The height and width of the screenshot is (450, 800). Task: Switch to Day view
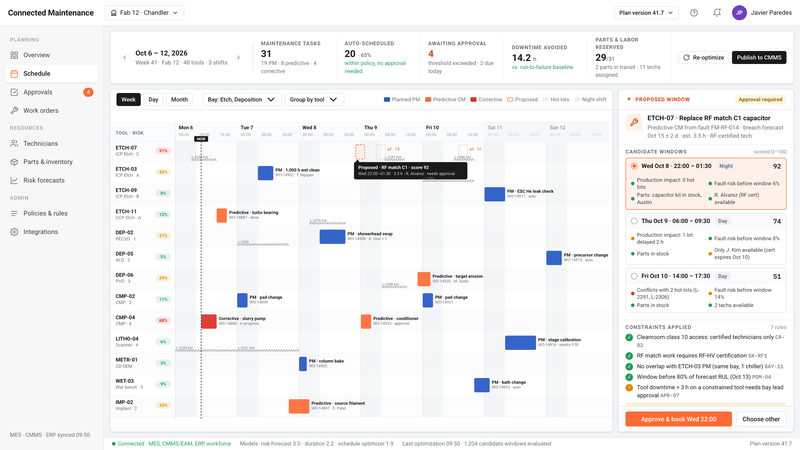coord(153,99)
